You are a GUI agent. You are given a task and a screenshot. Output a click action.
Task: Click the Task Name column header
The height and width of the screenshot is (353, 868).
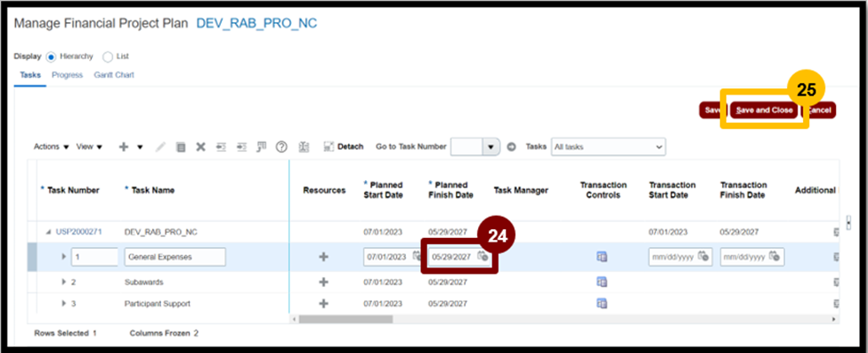coord(152,190)
